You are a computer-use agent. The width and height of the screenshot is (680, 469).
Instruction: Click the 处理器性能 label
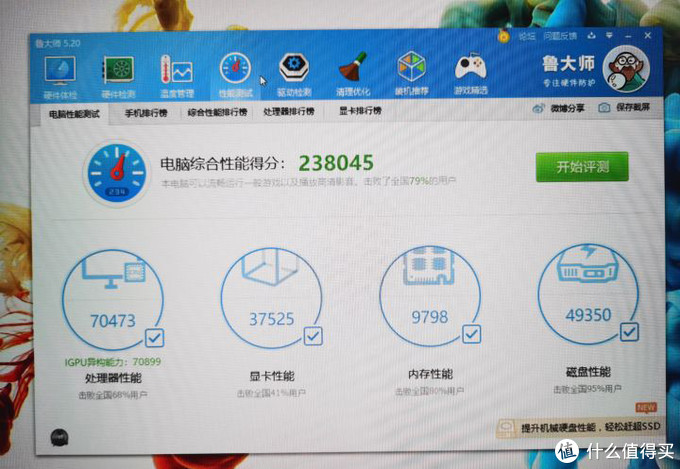pos(113,378)
